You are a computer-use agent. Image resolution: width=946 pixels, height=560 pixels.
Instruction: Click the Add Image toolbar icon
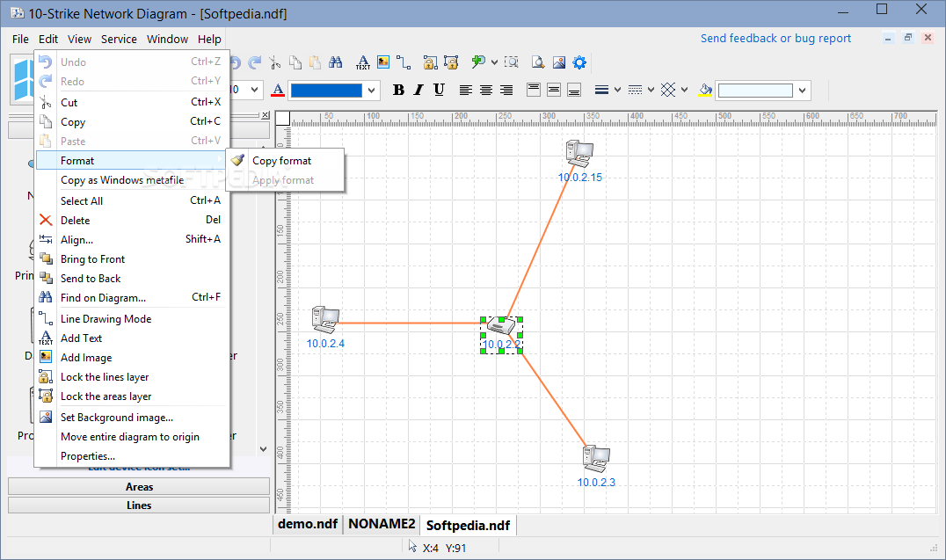(x=383, y=62)
